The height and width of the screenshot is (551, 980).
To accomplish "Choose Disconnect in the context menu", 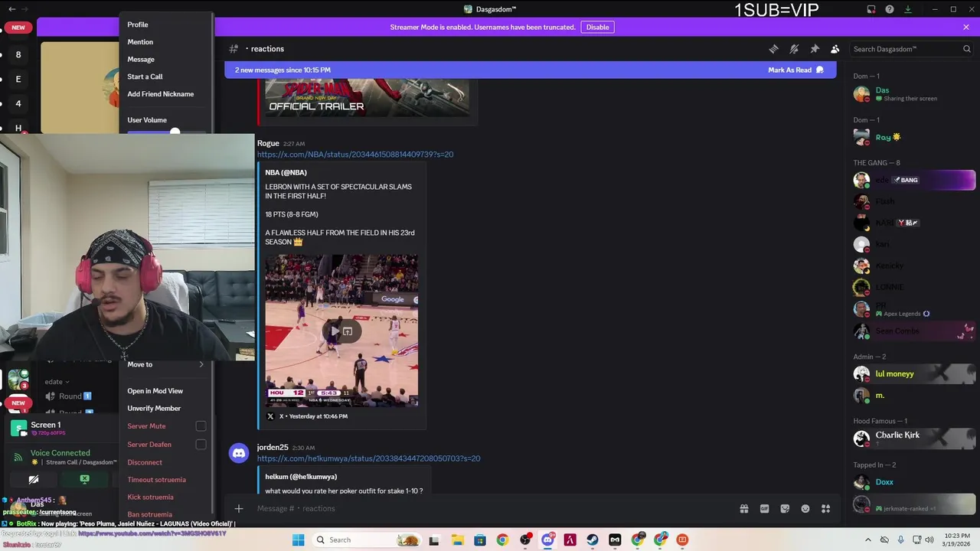I will [x=145, y=462].
